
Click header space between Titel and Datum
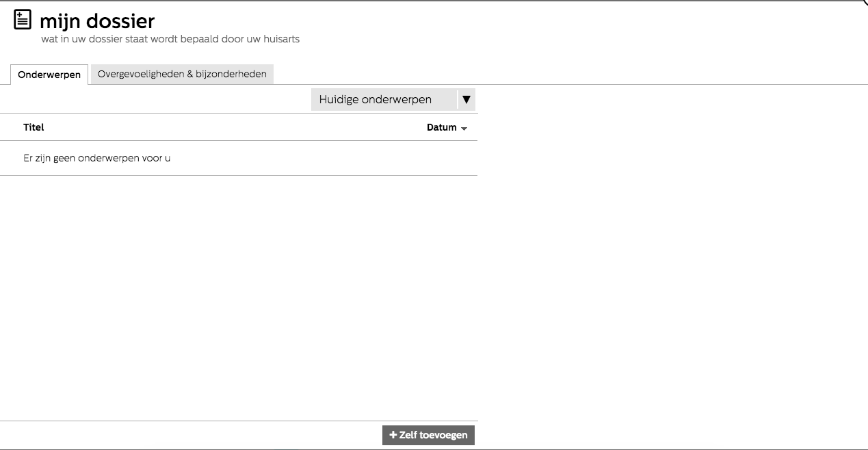pos(233,127)
